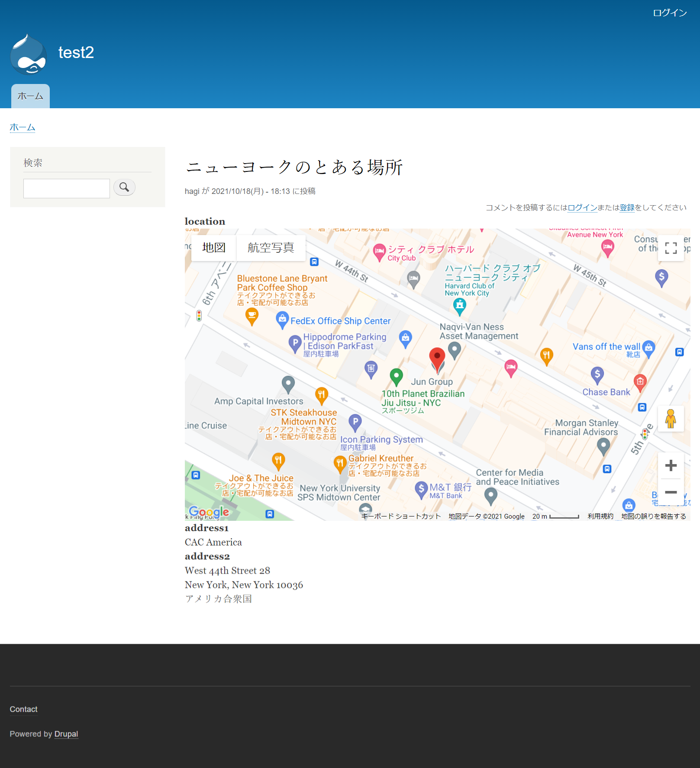Click the FedEx Office shopping pin
The image size is (700, 768).
pyautogui.click(x=282, y=320)
